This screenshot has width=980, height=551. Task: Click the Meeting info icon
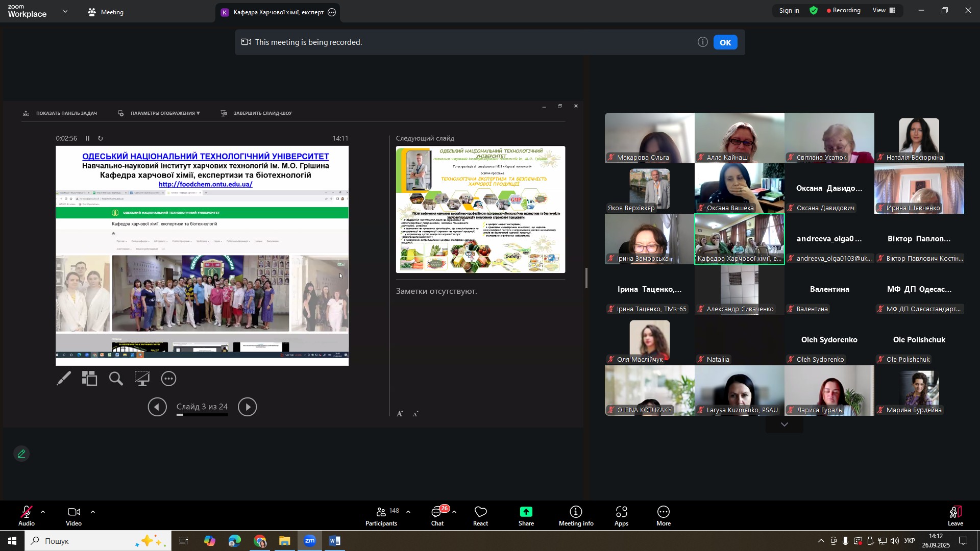point(576,513)
